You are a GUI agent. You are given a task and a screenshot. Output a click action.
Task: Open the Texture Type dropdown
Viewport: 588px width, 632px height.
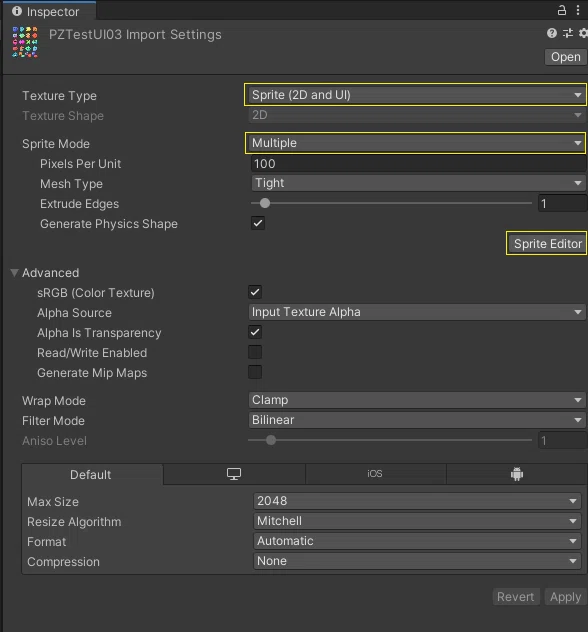416,95
